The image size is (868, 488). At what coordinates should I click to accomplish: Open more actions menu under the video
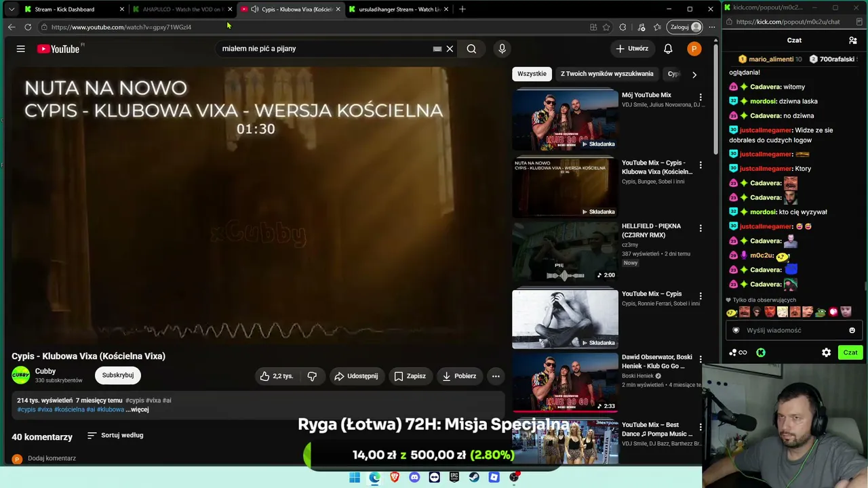tap(496, 376)
